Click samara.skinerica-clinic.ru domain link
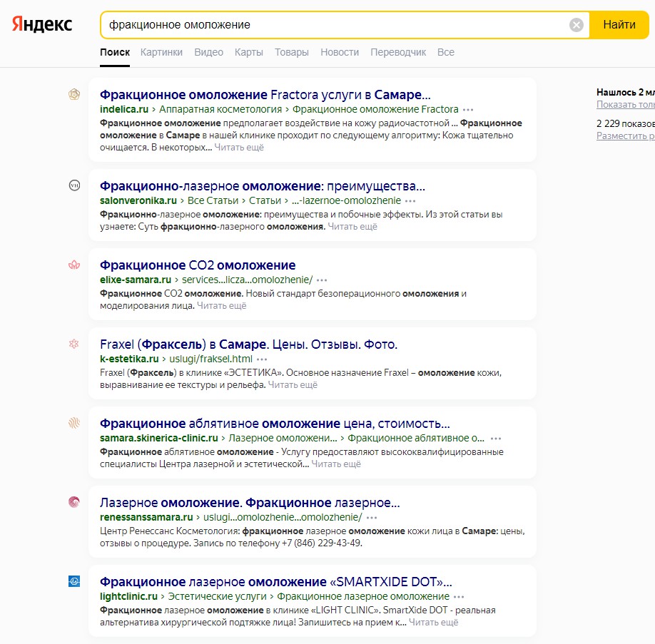 coord(158,438)
